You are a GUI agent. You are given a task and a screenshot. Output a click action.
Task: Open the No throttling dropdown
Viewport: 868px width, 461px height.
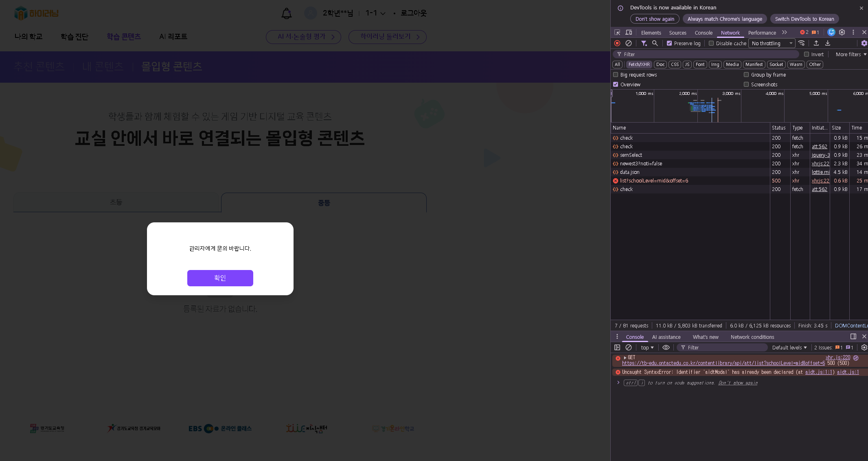tap(772, 43)
